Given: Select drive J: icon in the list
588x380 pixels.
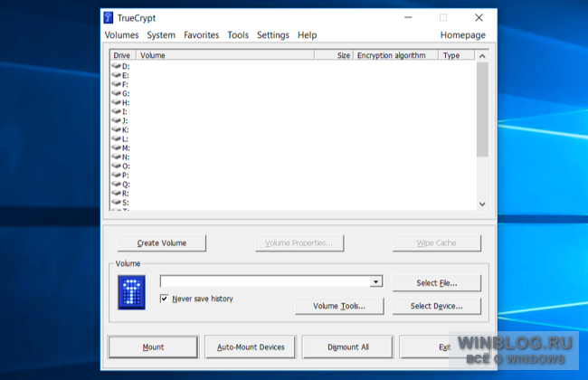Looking at the screenshot, I should coord(117,120).
